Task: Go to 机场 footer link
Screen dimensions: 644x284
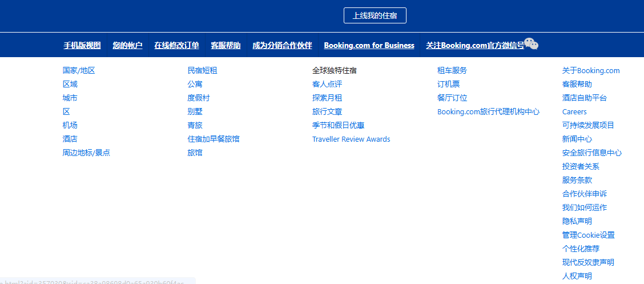Action: [x=70, y=126]
